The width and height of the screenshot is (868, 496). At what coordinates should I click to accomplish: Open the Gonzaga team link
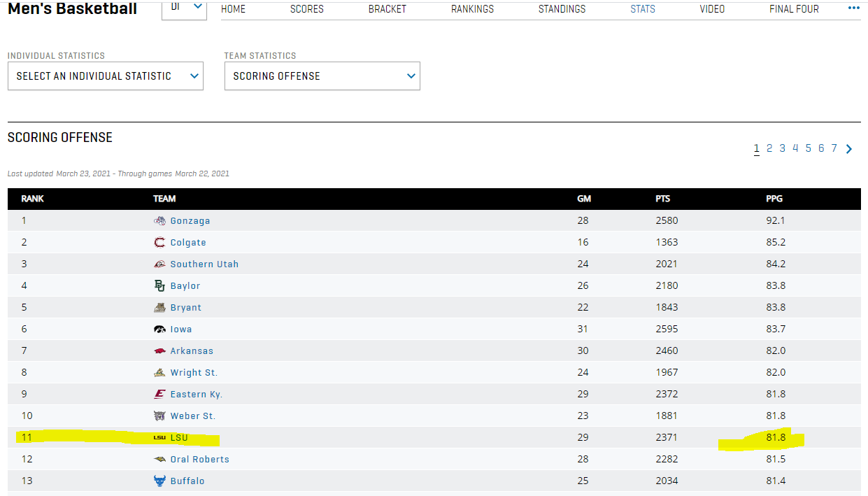(190, 221)
